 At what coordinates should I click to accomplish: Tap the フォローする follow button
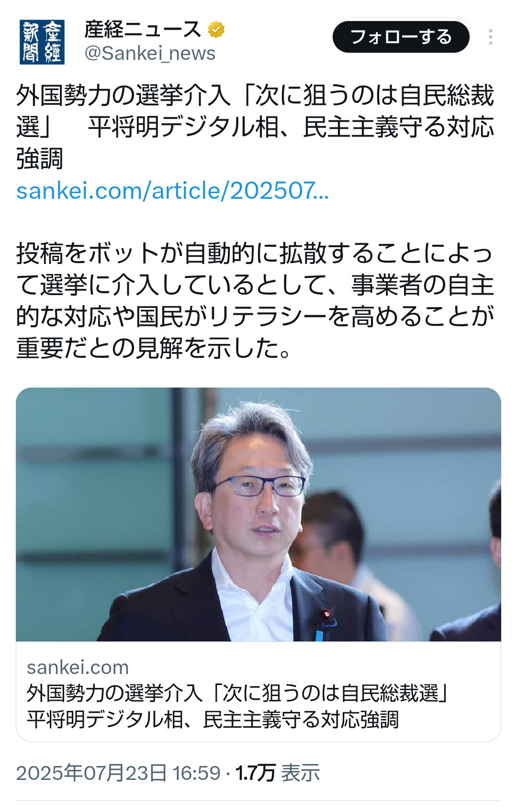click(x=401, y=37)
